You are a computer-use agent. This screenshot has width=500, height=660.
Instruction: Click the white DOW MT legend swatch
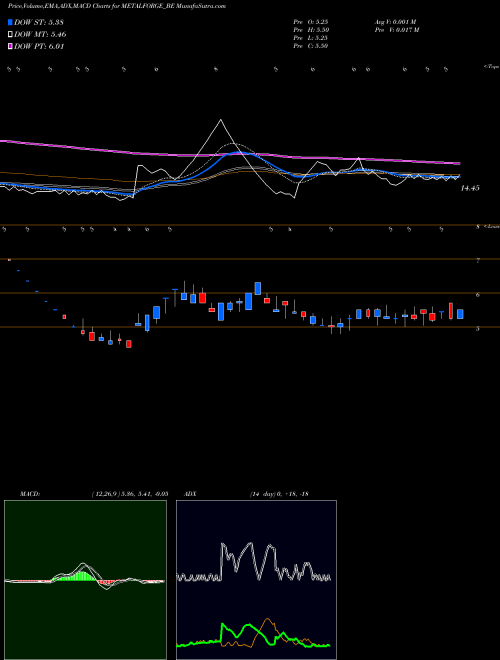[x=10, y=35]
